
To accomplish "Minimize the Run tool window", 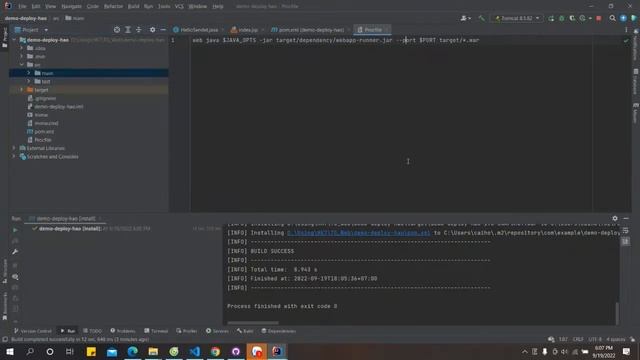I will [626, 218].
